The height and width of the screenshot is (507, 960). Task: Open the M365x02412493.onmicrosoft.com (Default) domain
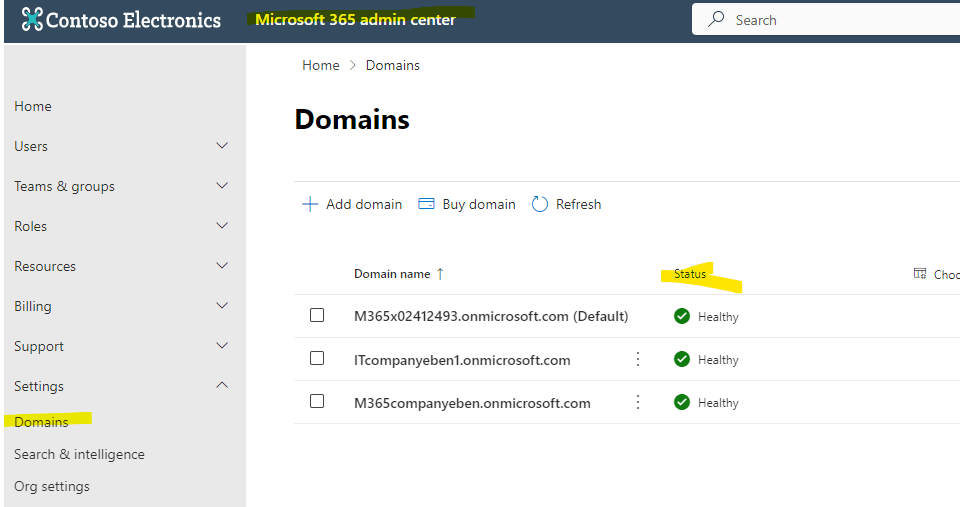pos(491,316)
